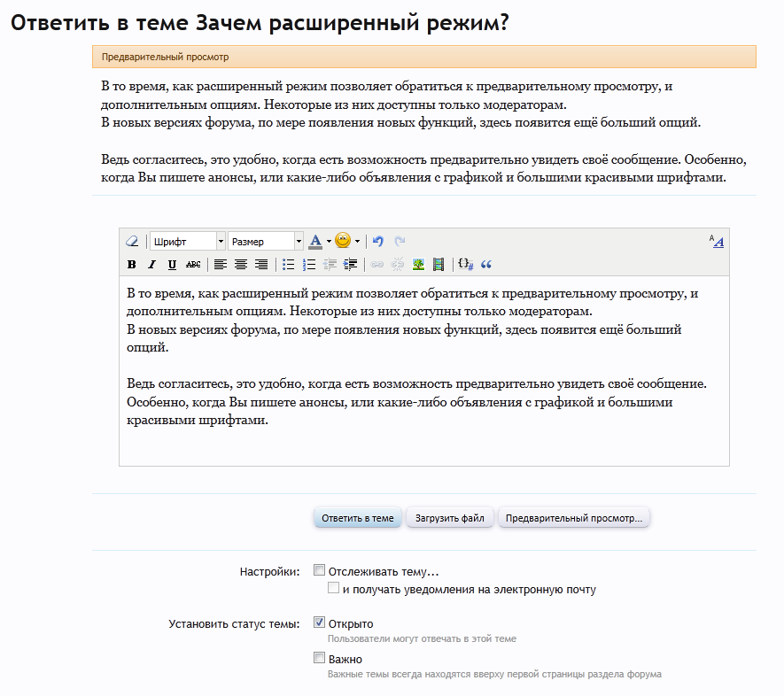Insert a quote with quotation marks icon
This screenshot has width=784, height=696.
[x=486, y=264]
